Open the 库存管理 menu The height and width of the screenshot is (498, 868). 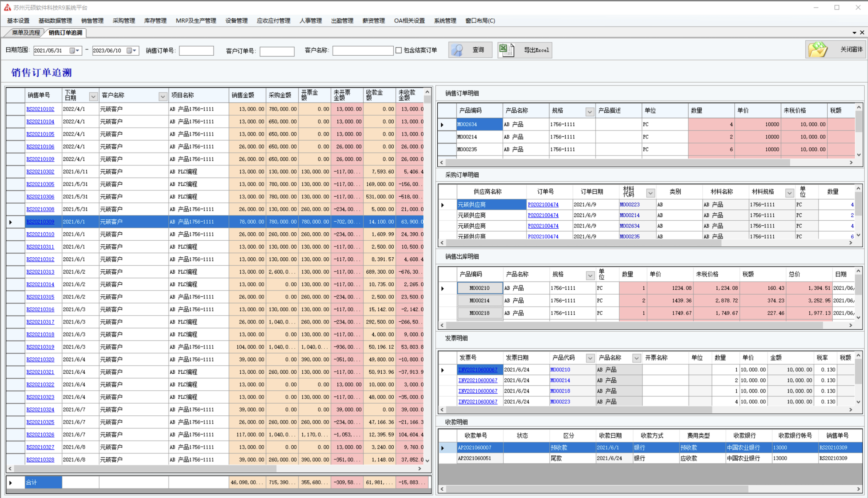[155, 20]
